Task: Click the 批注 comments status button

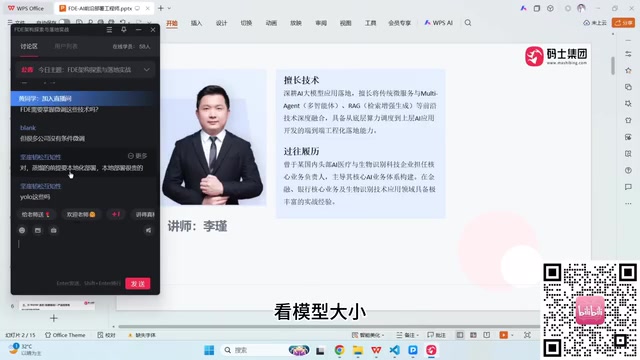Action: [x=436, y=335]
